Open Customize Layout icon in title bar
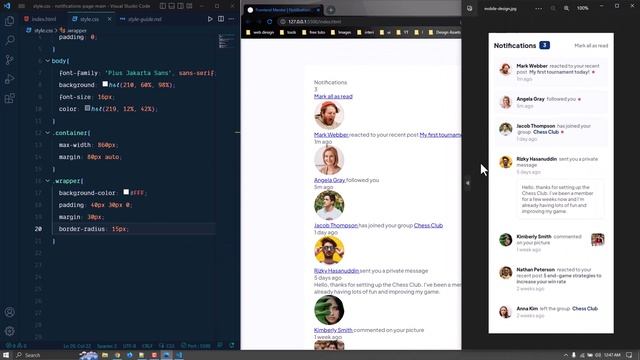The width and height of the screenshot is (640, 360). (189, 6)
